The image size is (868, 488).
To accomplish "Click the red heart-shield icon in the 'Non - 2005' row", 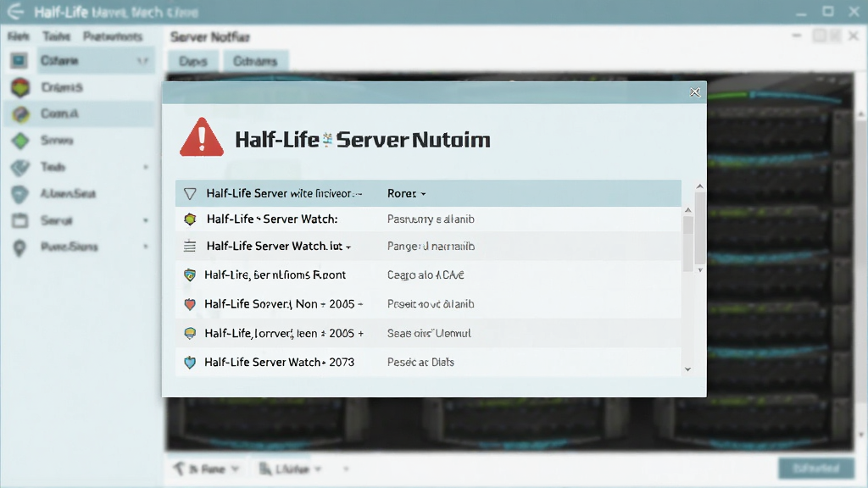I will pyautogui.click(x=190, y=304).
